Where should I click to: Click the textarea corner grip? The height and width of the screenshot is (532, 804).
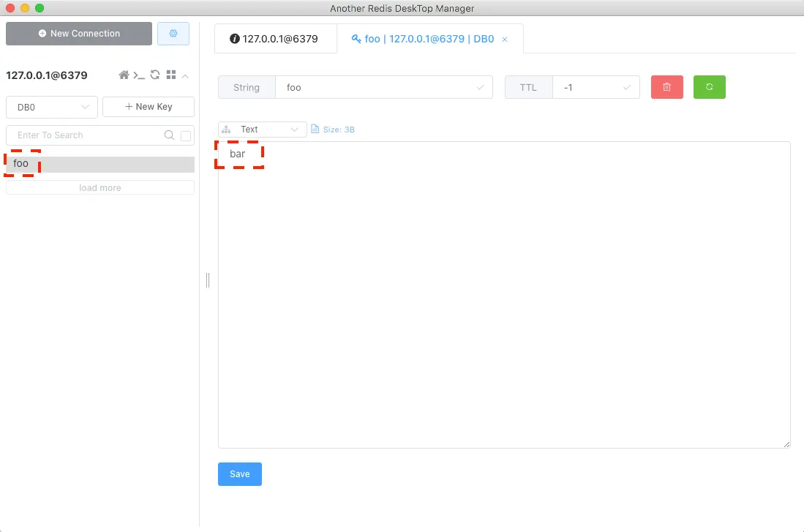[786, 444]
